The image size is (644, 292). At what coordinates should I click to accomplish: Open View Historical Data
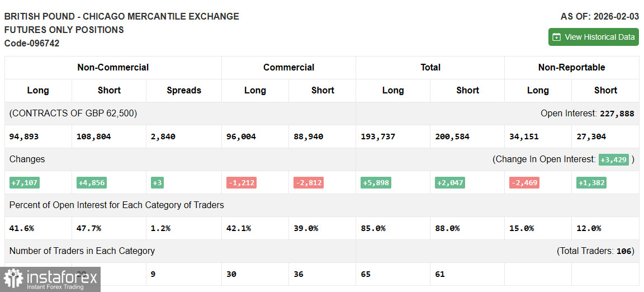pyautogui.click(x=593, y=37)
